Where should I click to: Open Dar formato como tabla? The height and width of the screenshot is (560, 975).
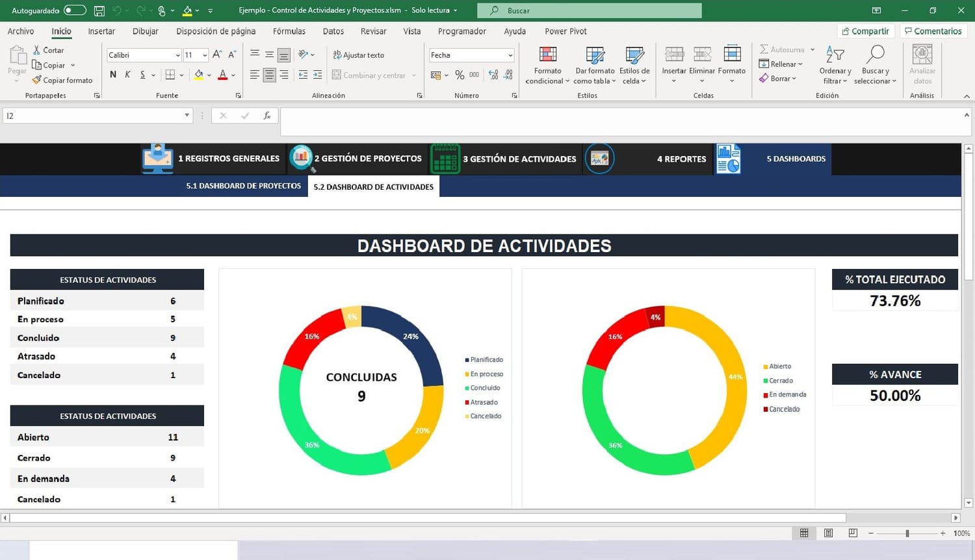595,65
